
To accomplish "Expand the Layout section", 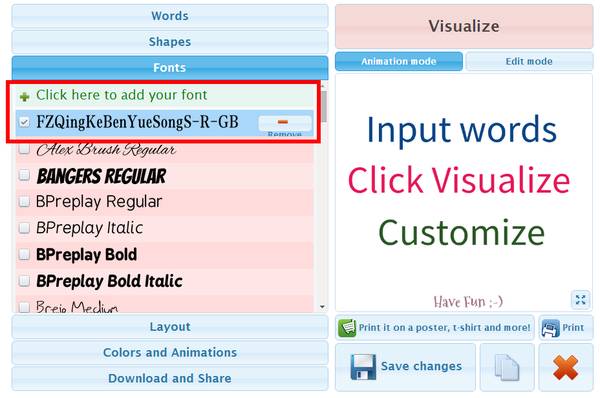I will [x=170, y=327].
